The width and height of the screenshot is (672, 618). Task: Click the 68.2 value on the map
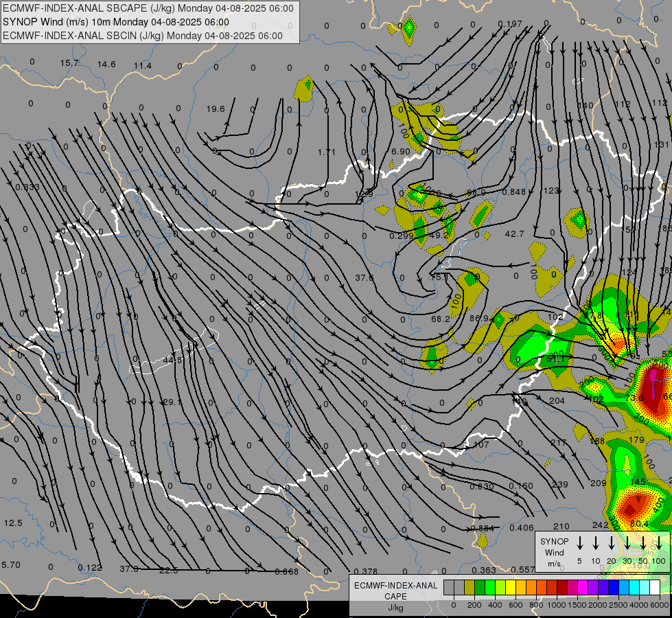441,319
